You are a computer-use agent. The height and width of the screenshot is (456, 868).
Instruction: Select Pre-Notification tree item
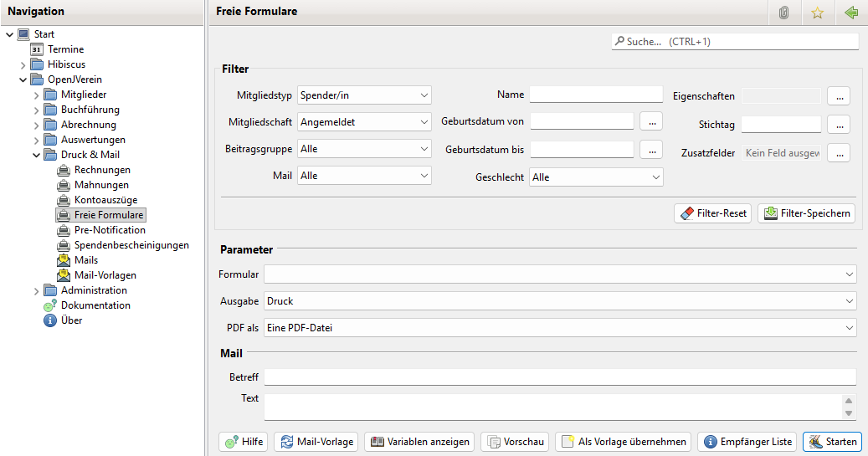point(109,230)
